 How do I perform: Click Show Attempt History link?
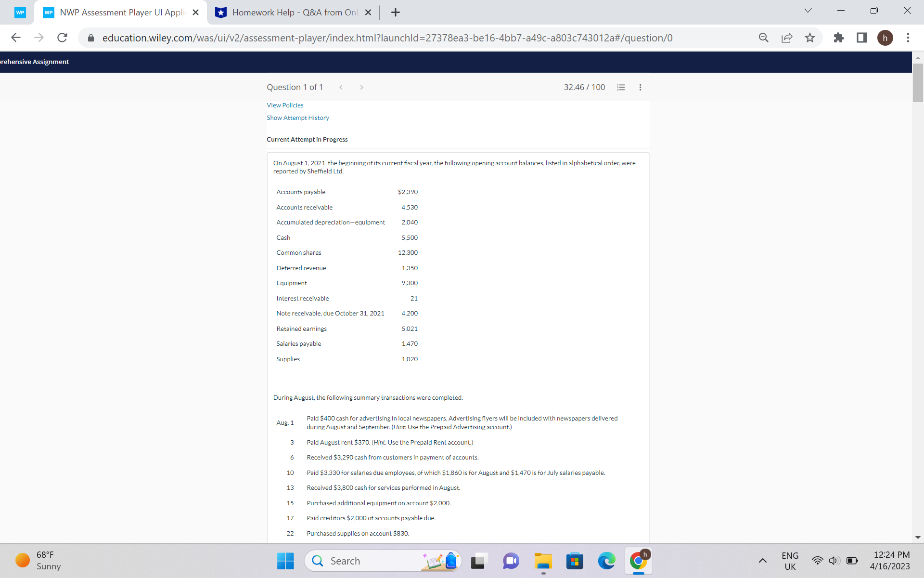(x=298, y=118)
